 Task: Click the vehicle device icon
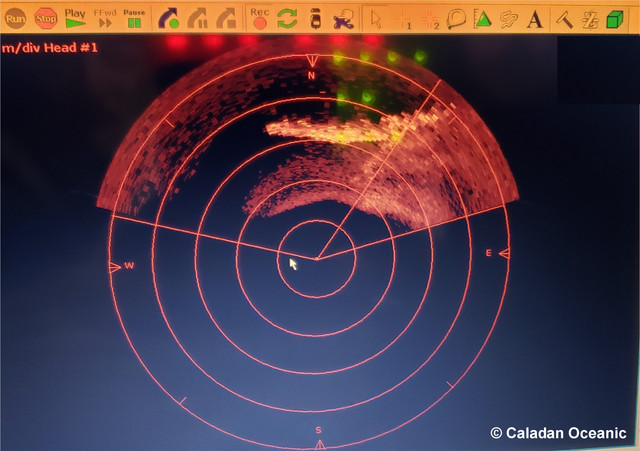point(316,18)
